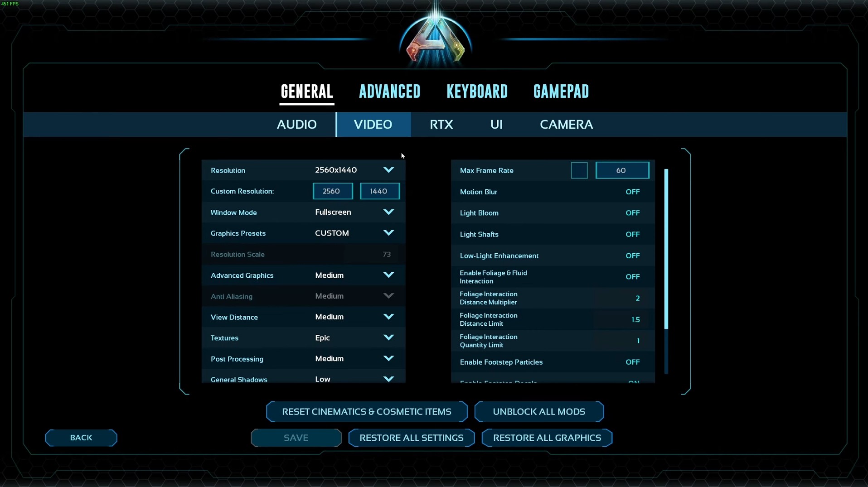Open the Graphics Presets dropdown

pos(388,233)
